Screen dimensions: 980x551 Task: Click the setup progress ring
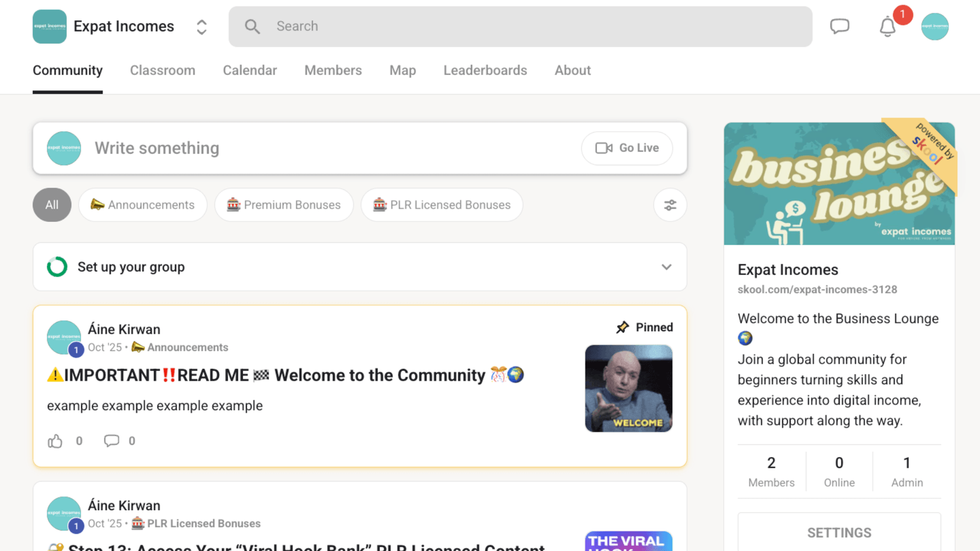coord(57,267)
